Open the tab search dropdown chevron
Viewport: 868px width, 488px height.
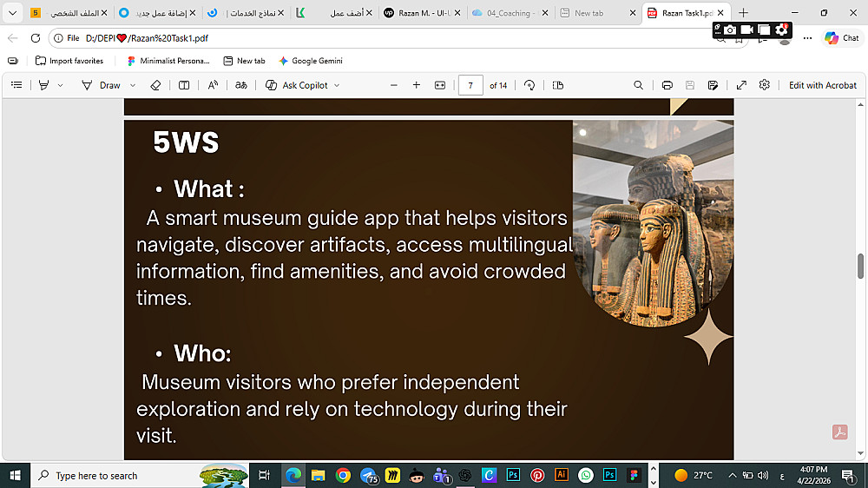click(13, 13)
